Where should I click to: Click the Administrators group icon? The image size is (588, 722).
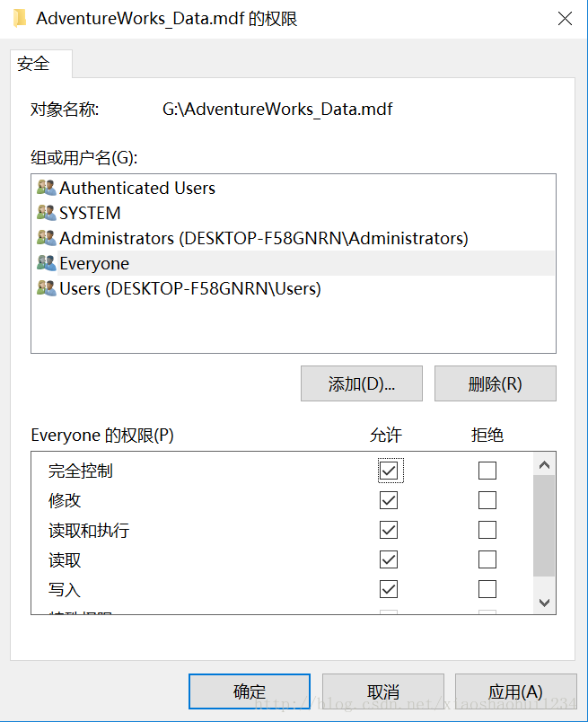[47, 238]
